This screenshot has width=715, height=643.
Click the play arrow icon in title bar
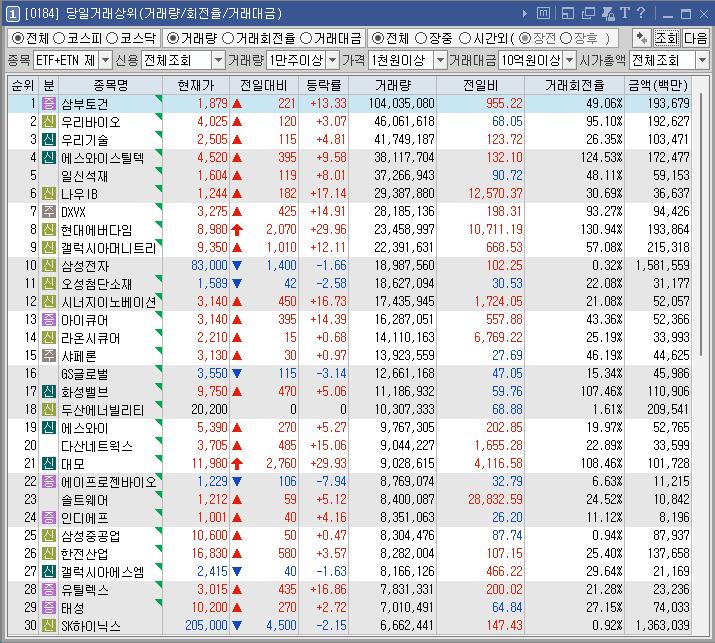pyautogui.click(x=525, y=14)
